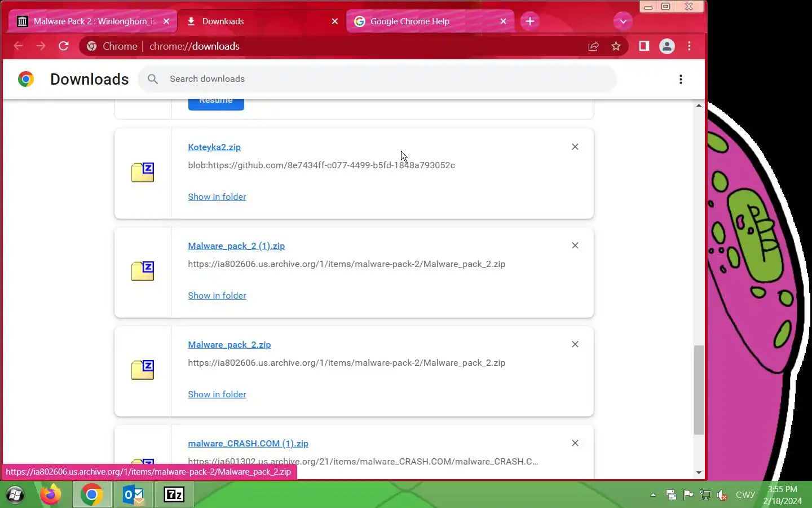Show Malware_pack_2 (1).zip in folder
The width and height of the screenshot is (812, 508).
[217, 295]
